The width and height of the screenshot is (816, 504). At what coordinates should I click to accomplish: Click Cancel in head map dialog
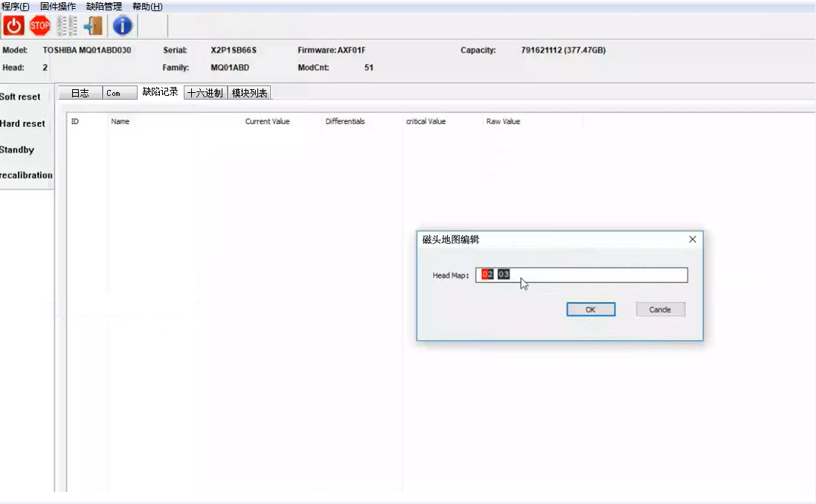click(661, 309)
